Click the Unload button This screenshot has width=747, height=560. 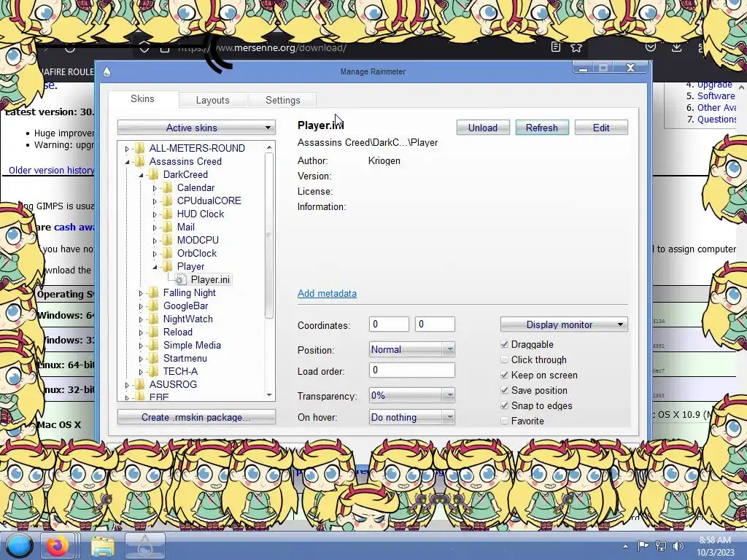coord(483,128)
